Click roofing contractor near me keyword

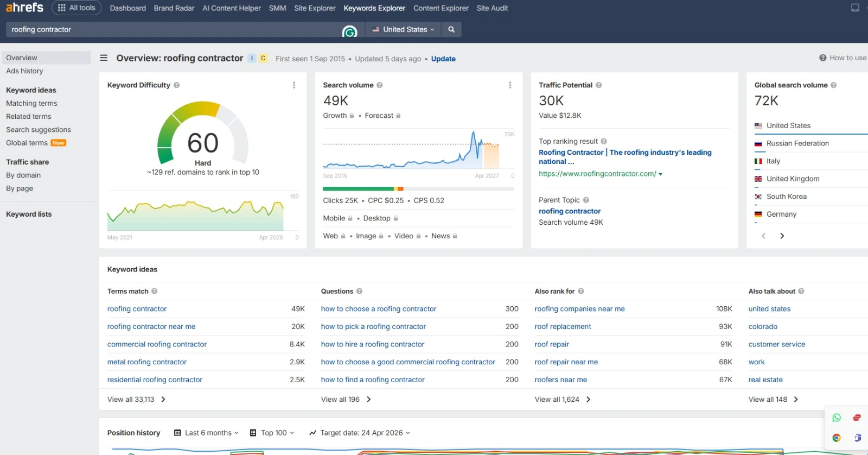(x=151, y=326)
